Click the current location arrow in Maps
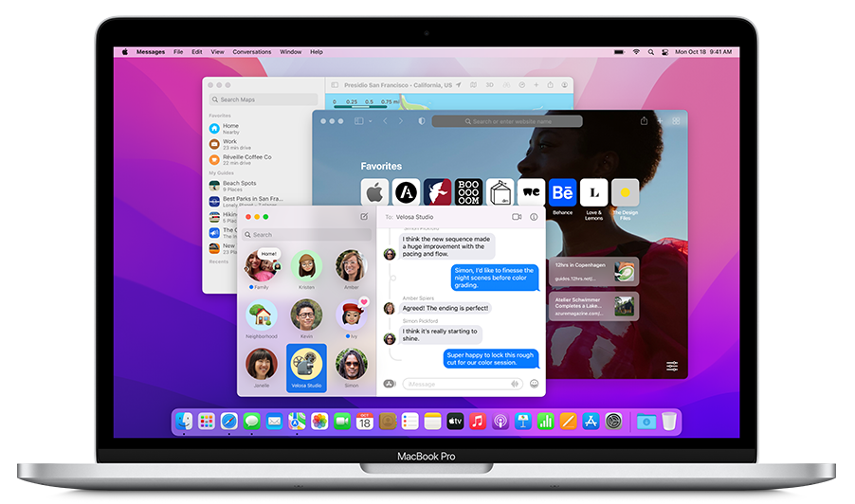 [458, 85]
